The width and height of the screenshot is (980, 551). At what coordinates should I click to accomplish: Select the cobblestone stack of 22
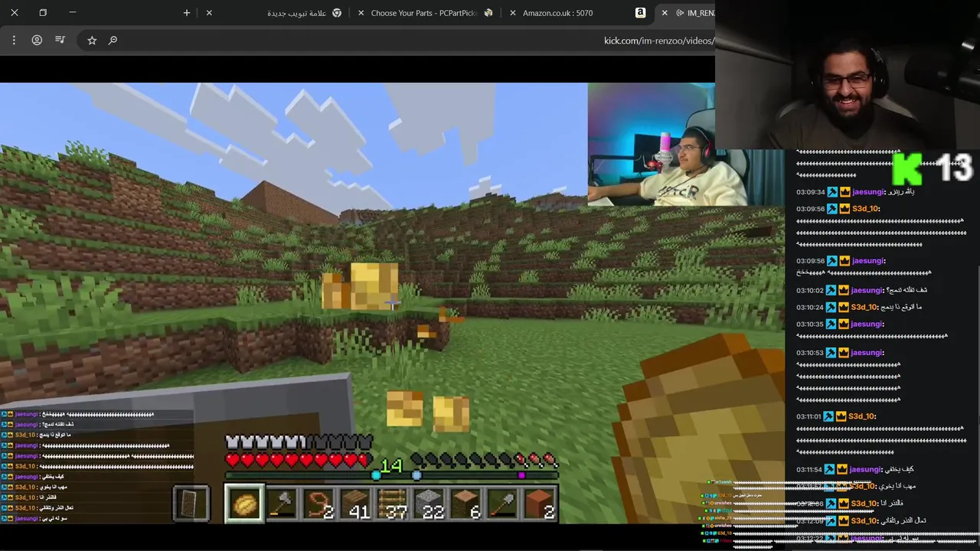tap(430, 504)
